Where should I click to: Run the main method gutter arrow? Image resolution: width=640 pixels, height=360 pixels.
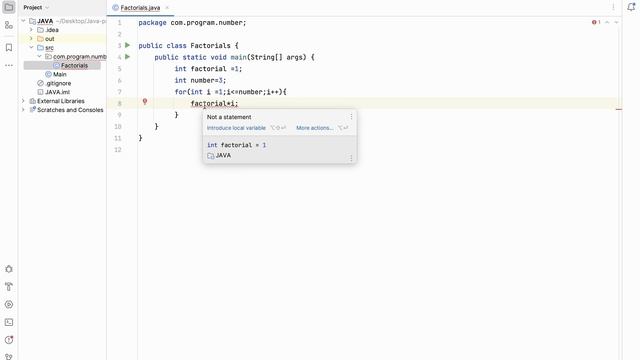(x=127, y=57)
